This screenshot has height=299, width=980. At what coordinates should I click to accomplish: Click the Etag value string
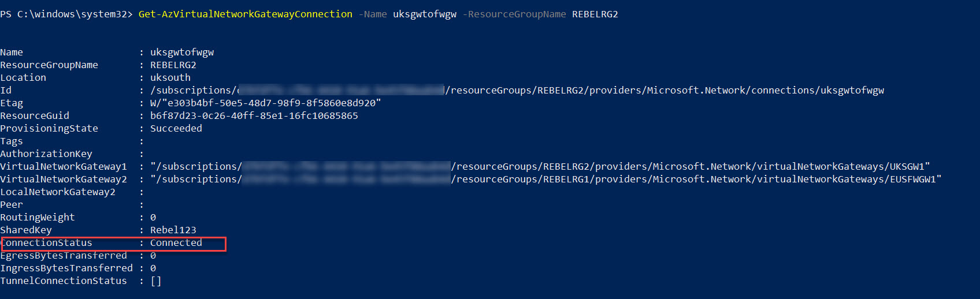(x=265, y=103)
